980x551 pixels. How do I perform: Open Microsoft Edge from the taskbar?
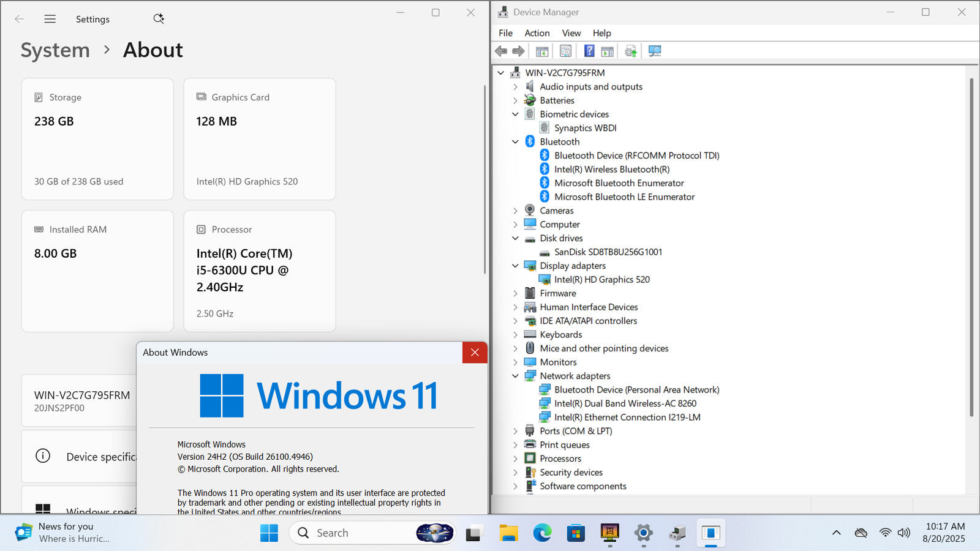coord(542,533)
